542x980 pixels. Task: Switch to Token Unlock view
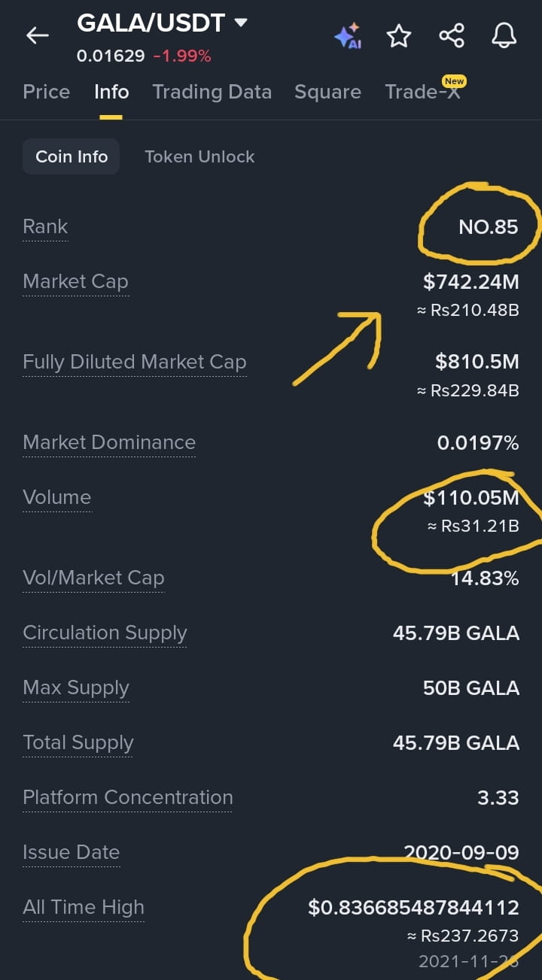[x=199, y=156]
